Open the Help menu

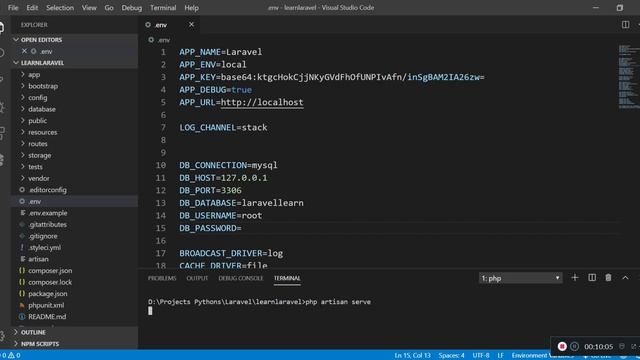click(x=191, y=8)
